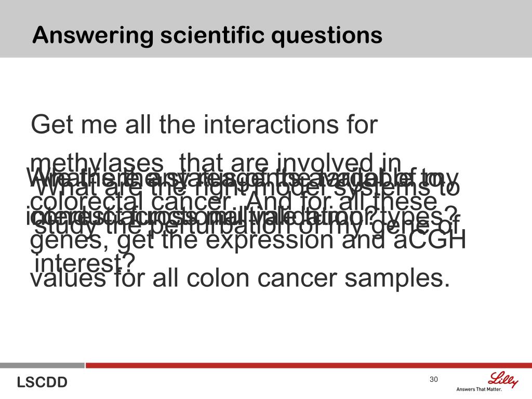Click the word 'Answering' in the title
532x399 pixels.
pos(93,36)
